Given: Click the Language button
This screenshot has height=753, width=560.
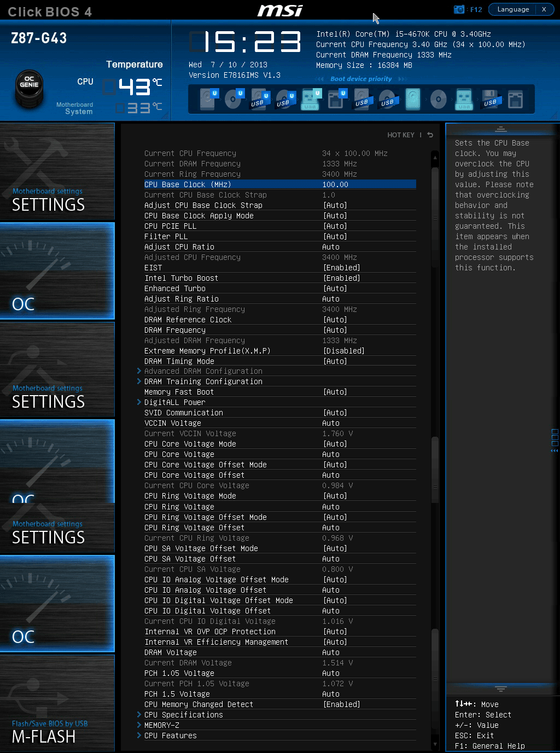Looking at the screenshot, I should click(x=513, y=9).
